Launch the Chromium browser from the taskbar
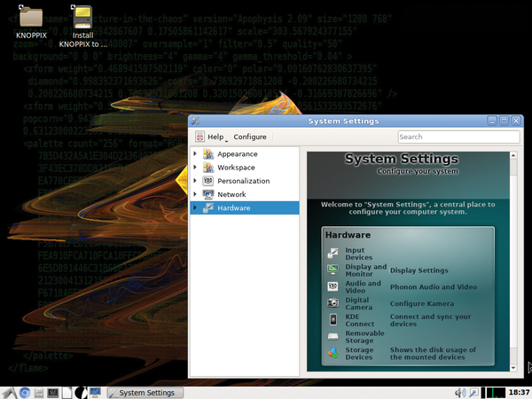This screenshot has width=532, height=399. pos(25,393)
